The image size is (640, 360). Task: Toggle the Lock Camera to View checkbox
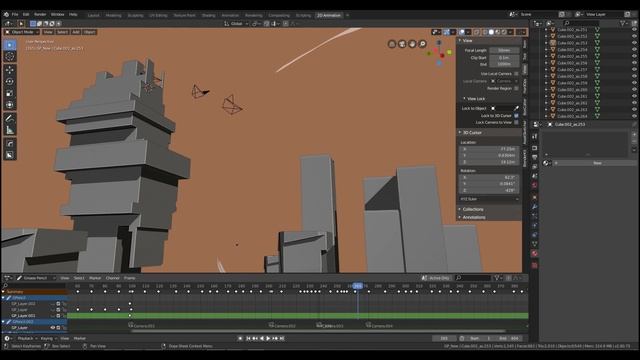(x=516, y=122)
